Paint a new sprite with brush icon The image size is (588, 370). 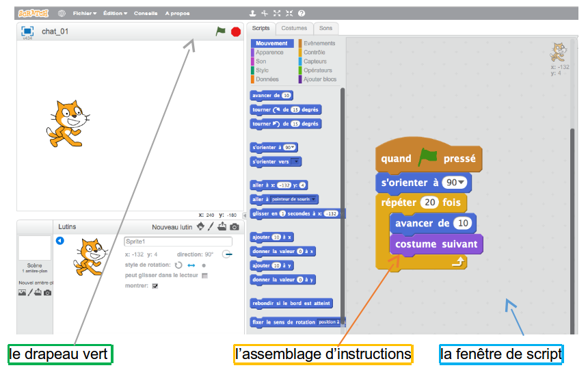[211, 226]
